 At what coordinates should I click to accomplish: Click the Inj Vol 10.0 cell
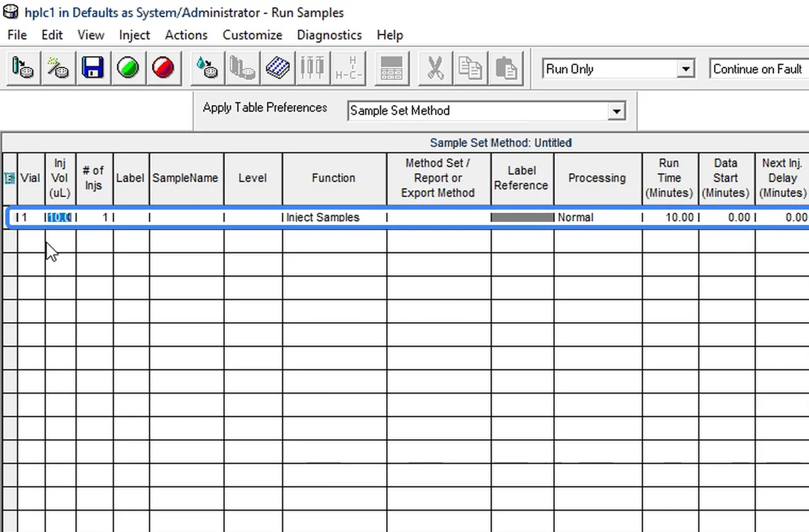[60, 218]
